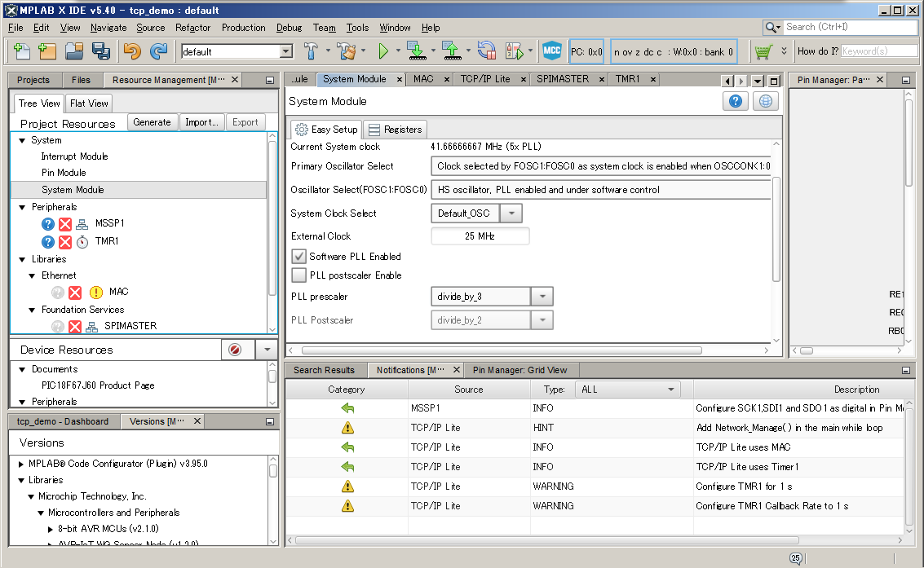This screenshot has height=568, width=924.
Task: Collapse the Peripherals tree node
Action: (23, 207)
